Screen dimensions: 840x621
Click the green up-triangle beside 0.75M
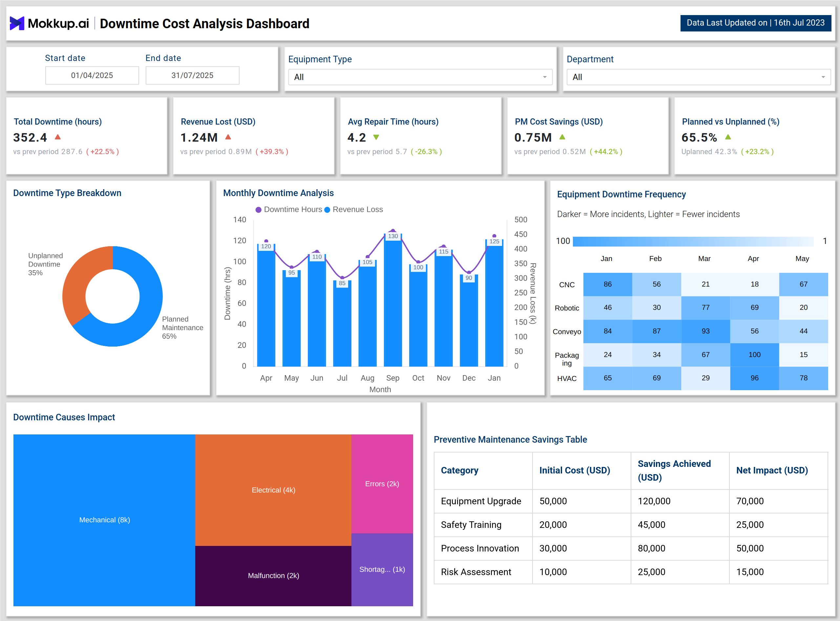(562, 137)
